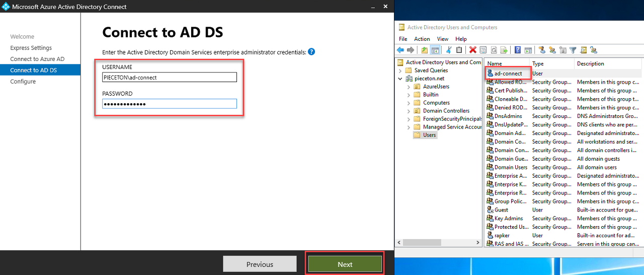The width and height of the screenshot is (644, 275).
Task: Click the Back arrow in ADUC toolbar
Action: [x=400, y=50]
